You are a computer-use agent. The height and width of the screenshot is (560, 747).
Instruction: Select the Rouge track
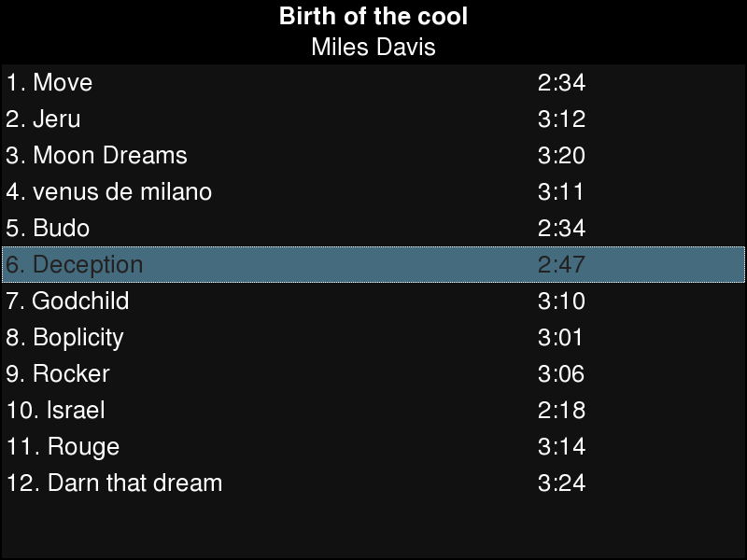coord(63,446)
